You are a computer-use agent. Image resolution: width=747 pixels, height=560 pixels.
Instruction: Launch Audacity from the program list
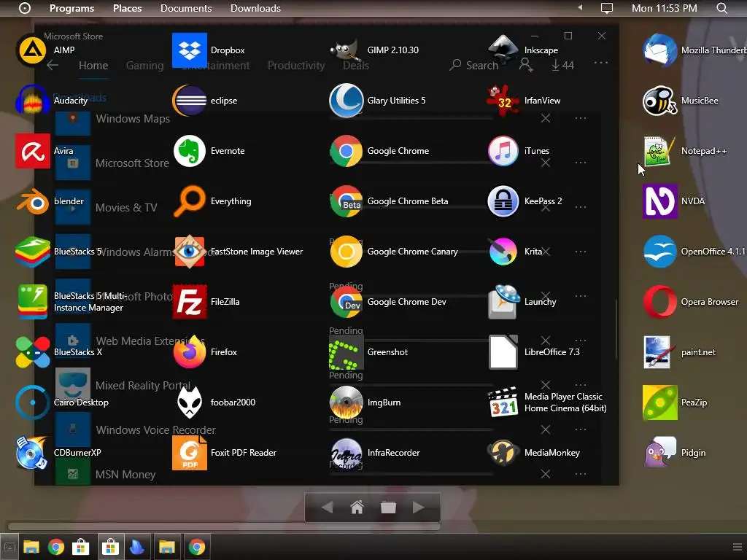pos(32,101)
